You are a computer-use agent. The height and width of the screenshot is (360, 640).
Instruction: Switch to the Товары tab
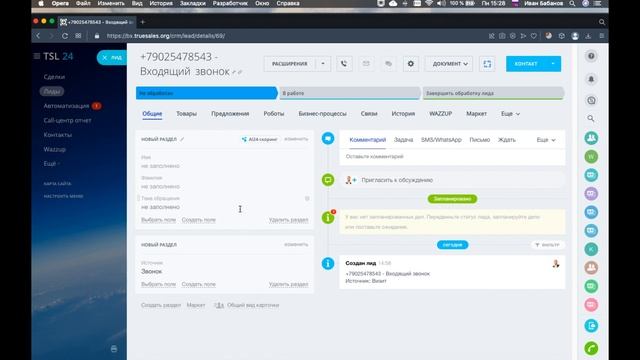[186, 114]
